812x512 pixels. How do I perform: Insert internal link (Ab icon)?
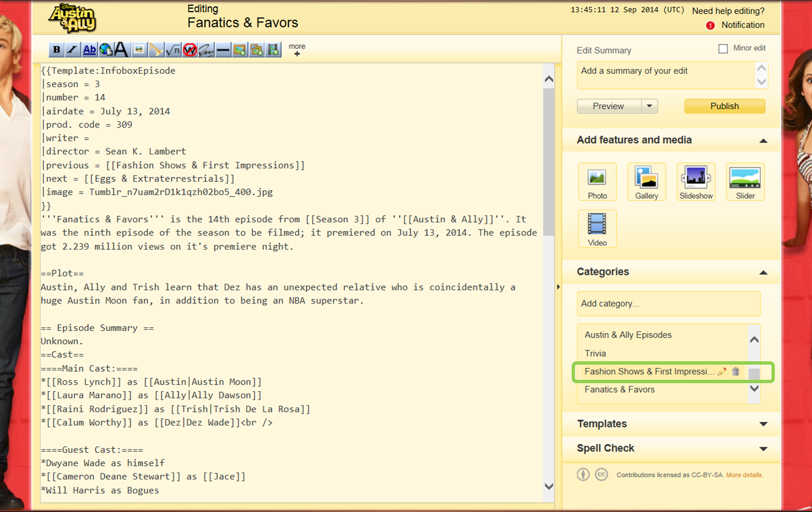click(89, 49)
